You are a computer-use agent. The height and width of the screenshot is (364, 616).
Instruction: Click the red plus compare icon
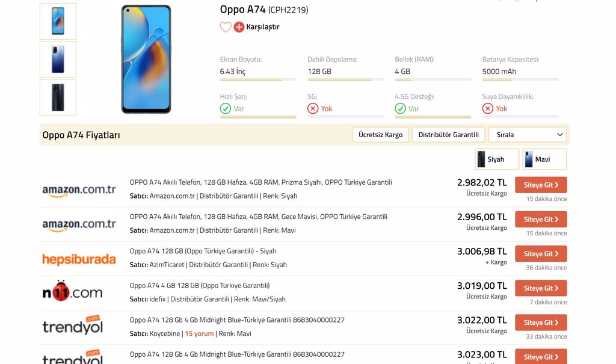pos(239,27)
